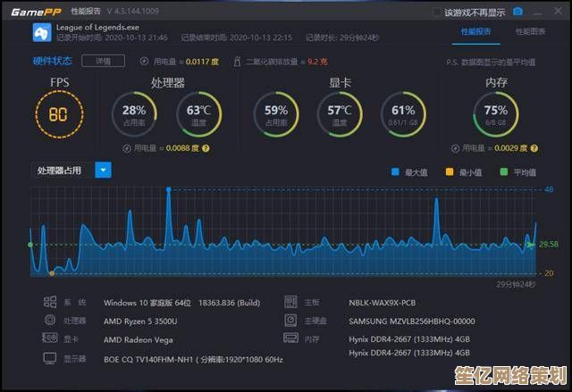Image resolution: width=572 pixels, height=392 pixels.
Task: Click the version text V 4.3.144.1009
Action: pyautogui.click(x=133, y=12)
